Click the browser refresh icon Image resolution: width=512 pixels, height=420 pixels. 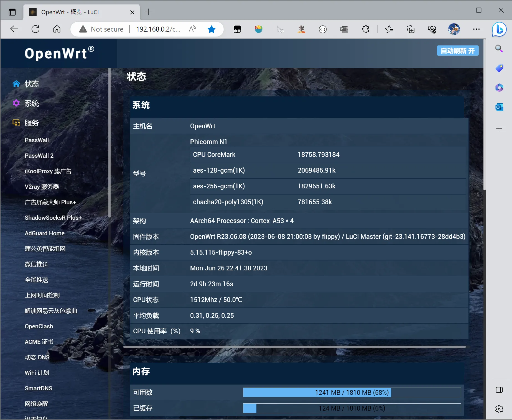(x=35, y=29)
